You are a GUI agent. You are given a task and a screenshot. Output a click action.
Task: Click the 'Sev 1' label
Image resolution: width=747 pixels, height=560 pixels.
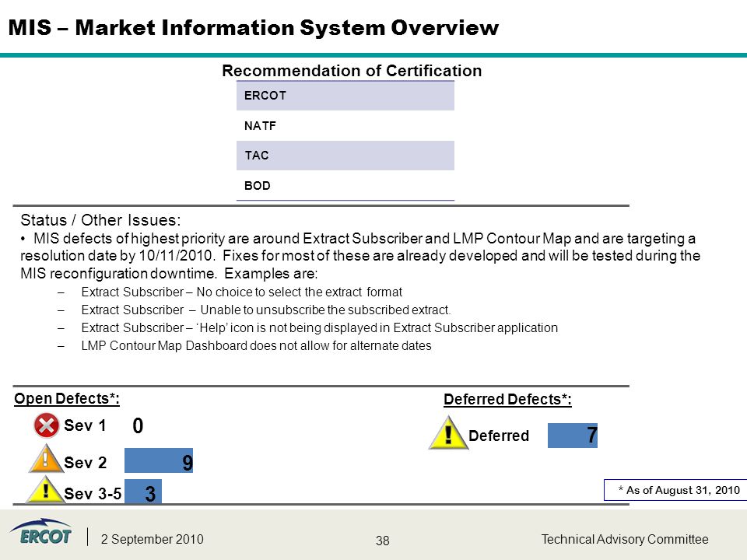[x=85, y=425]
